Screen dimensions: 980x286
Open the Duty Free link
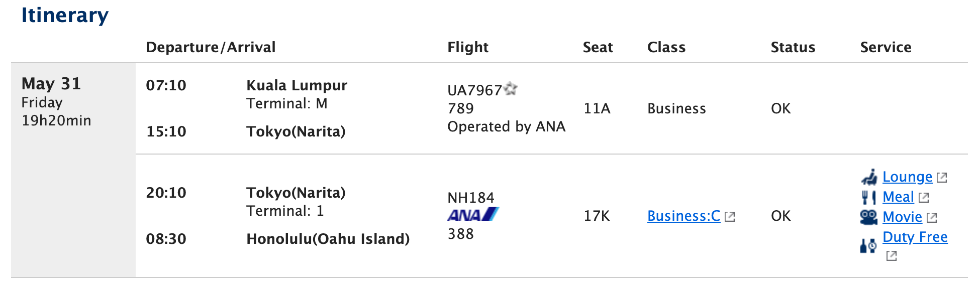point(915,237)
